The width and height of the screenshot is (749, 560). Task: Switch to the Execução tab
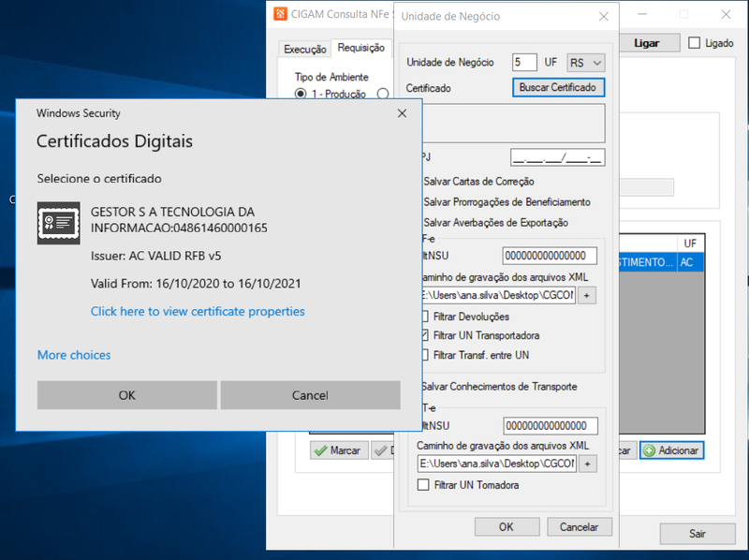tap(305, 50)
